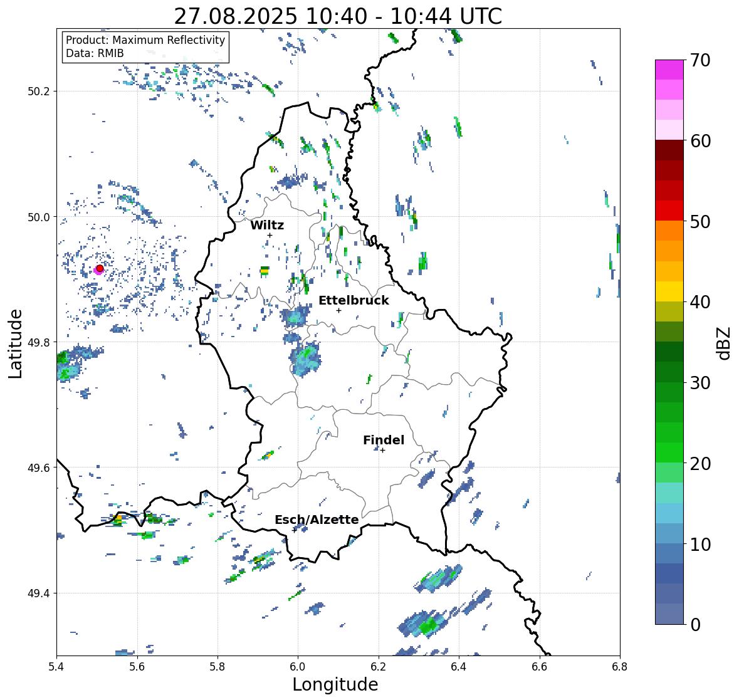Click the "Data: RMIB" legend line

(x=95, y=53)
